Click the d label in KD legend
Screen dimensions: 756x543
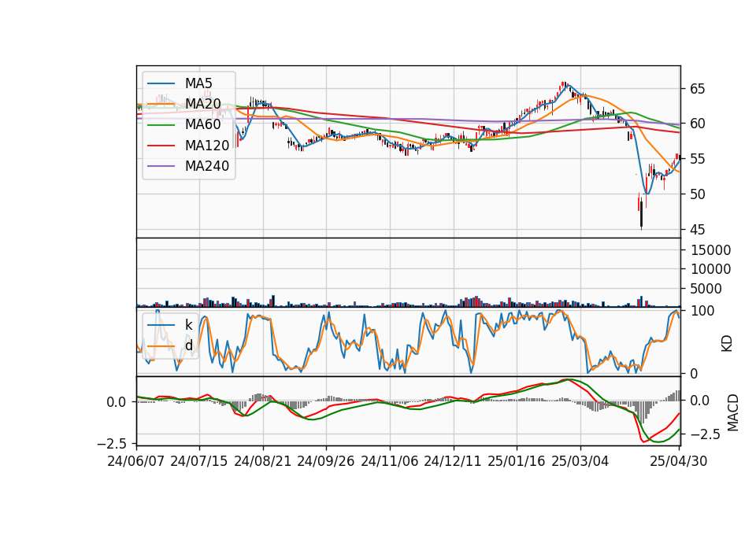coord(188,345)
